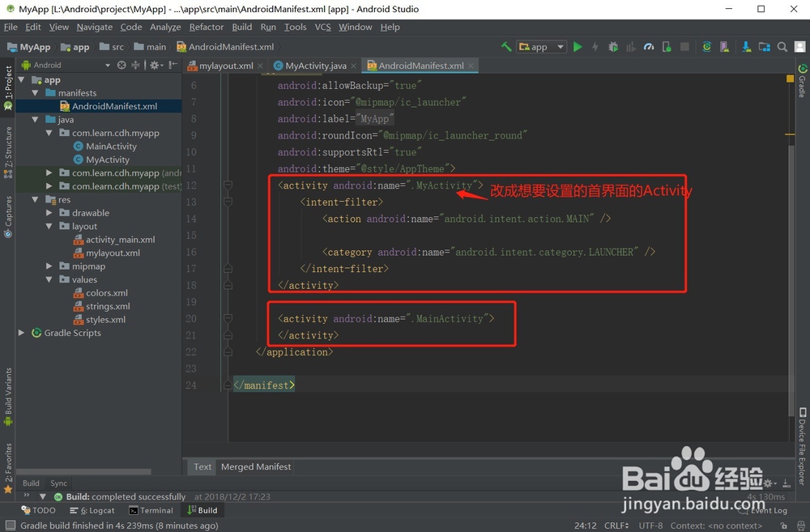
Task: Hide the Project panel icon
Action: click(173, 65)
